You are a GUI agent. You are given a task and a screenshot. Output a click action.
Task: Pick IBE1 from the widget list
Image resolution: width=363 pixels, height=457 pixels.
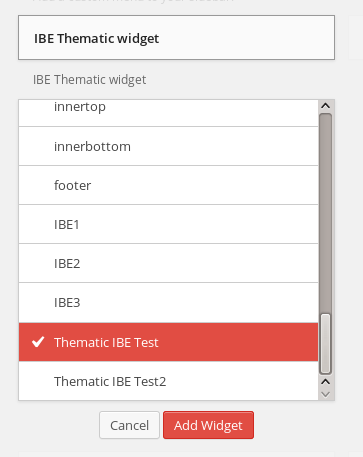169,224
